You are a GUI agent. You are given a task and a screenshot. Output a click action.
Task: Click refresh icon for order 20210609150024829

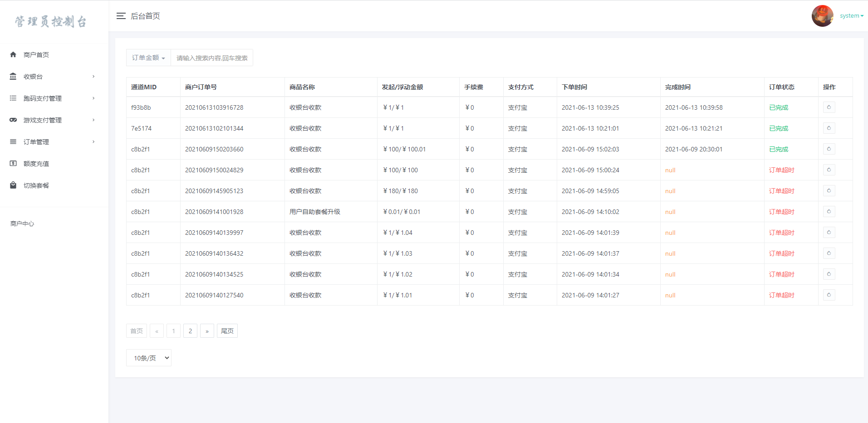[x=829, y=170]
